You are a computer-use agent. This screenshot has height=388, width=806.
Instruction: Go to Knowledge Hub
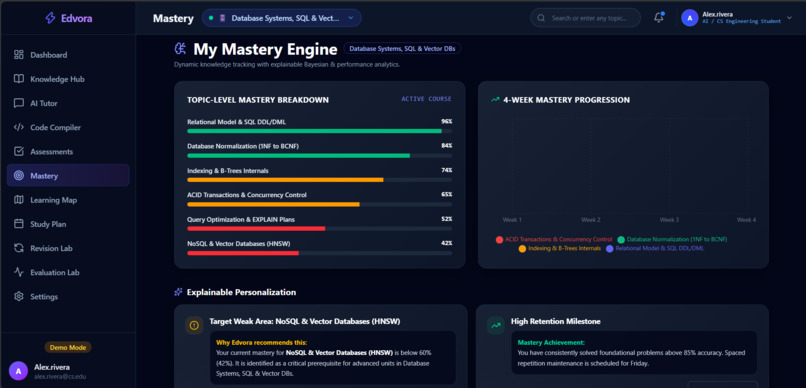[x=68, y=79]
